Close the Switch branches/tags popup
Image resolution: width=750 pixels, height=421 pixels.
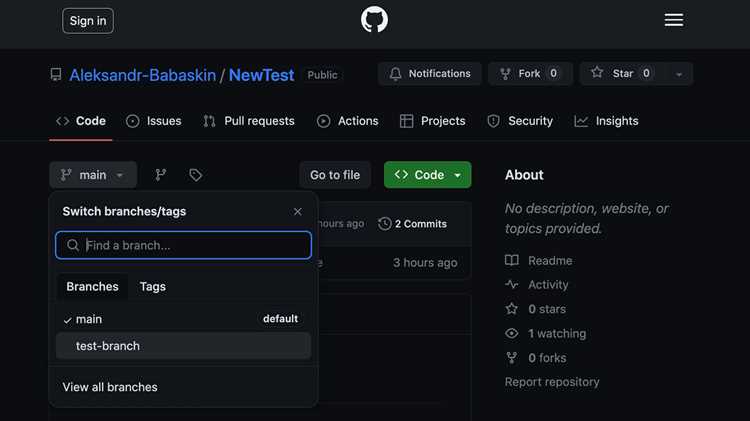298,211
